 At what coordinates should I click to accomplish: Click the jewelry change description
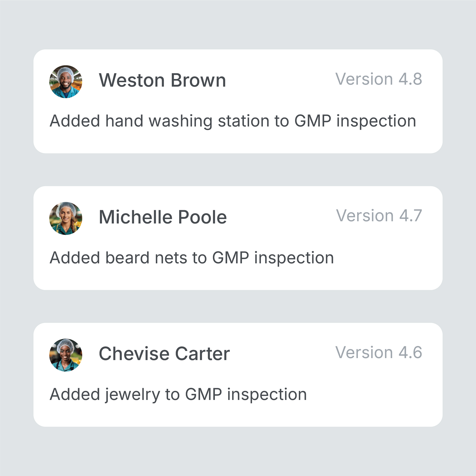178,395
